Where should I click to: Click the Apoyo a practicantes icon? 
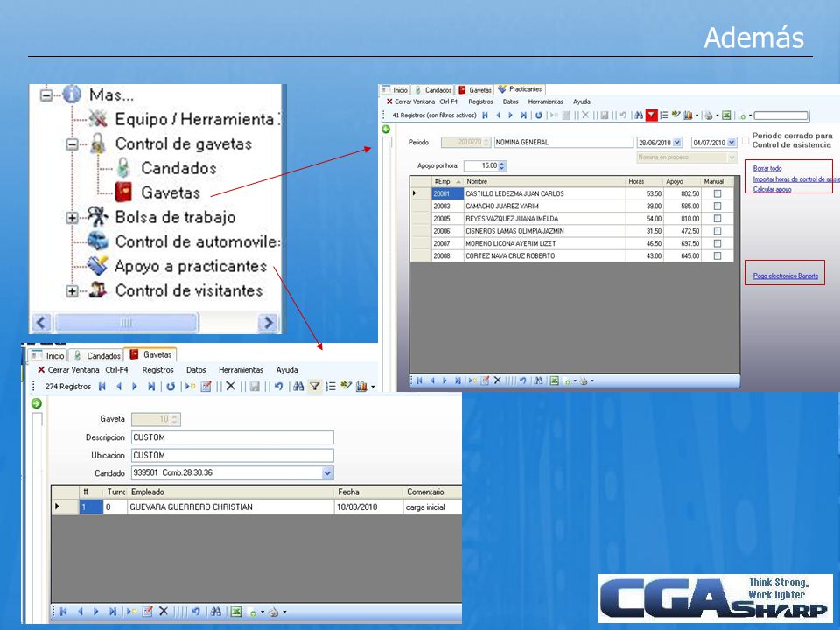97,266
